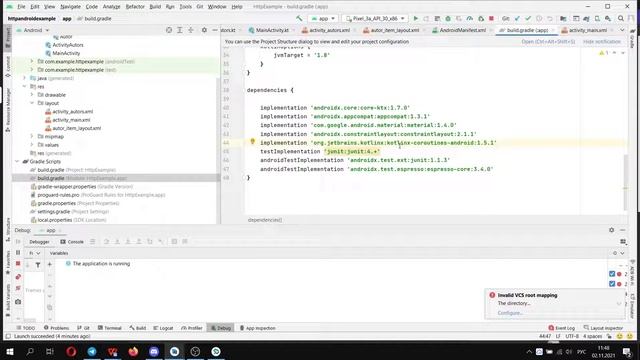The width and height of the screenshot is (640, 360).
Task: Collapse the layout folder in the tree
Action: (32, 103)
